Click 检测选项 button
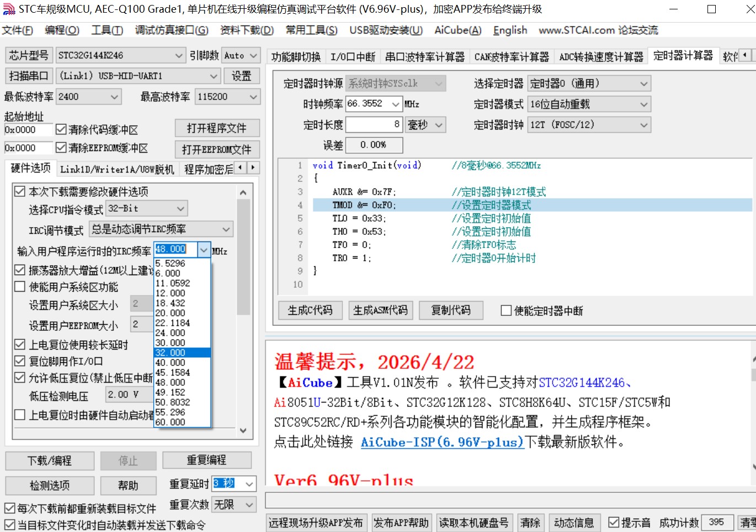The image size is (756, 532). [x=50, y=485]
